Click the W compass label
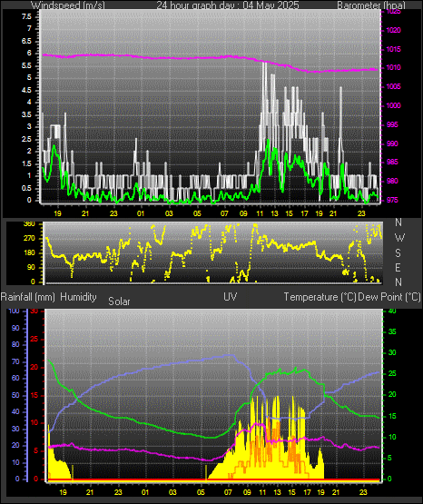This screenshot has width=423, height=504. tap(399, 238)
